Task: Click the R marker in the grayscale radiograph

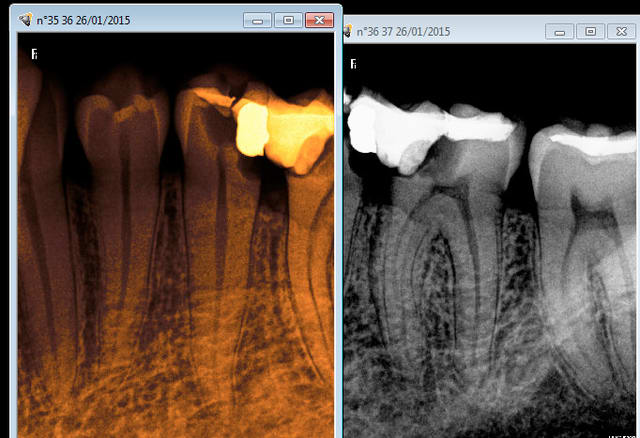Action: (x=353, y=64)
